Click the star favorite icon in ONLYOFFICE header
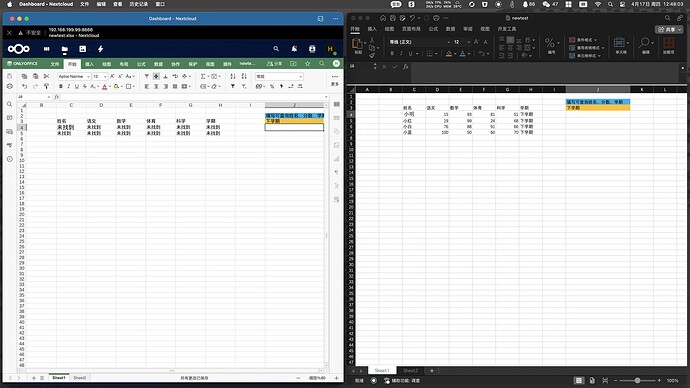690x388 pixels. click(308, 64)
